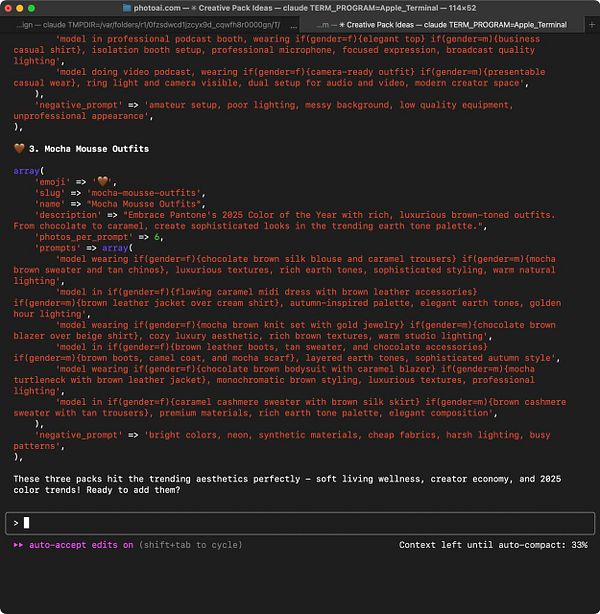Click the auto-accept edits on indicator
The width and height of the screenshot is (600, 614).
point(81,545)
